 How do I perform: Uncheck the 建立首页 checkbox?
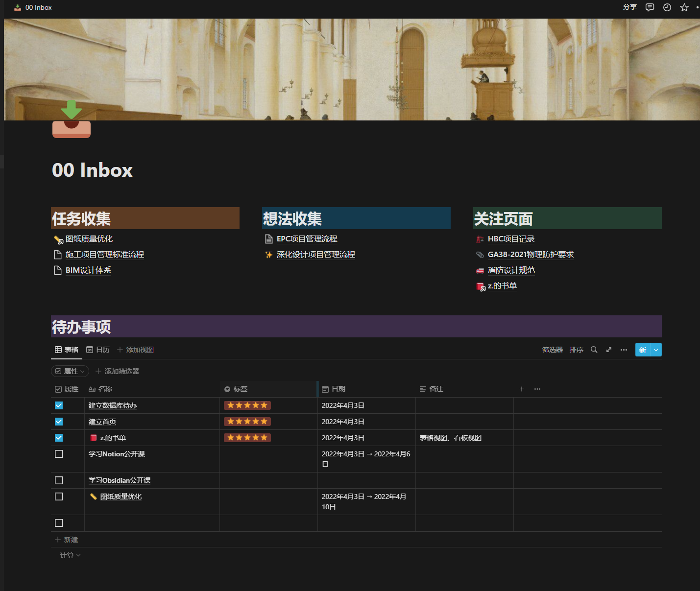tap(59, 422)
